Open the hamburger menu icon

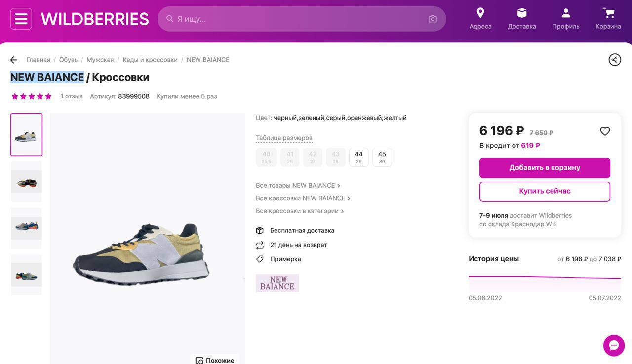coord(21,19)
